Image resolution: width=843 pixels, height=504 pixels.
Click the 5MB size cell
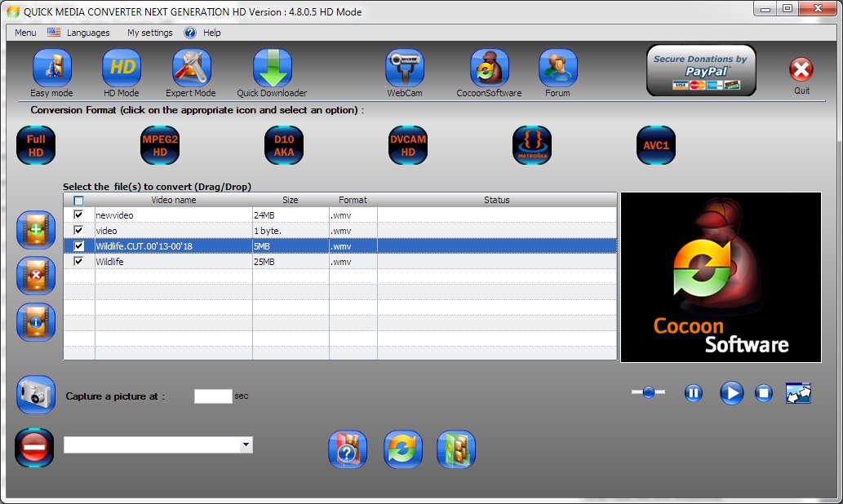(291, 246)
